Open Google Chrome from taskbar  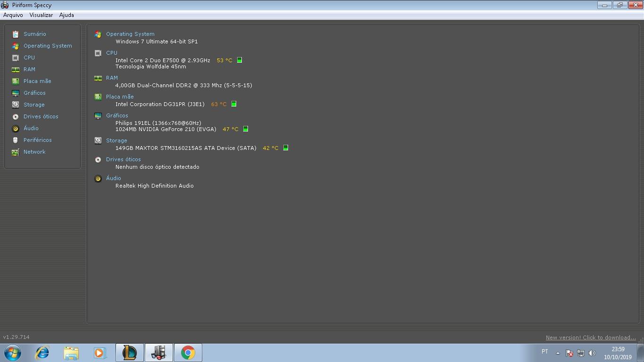[188, 353]
